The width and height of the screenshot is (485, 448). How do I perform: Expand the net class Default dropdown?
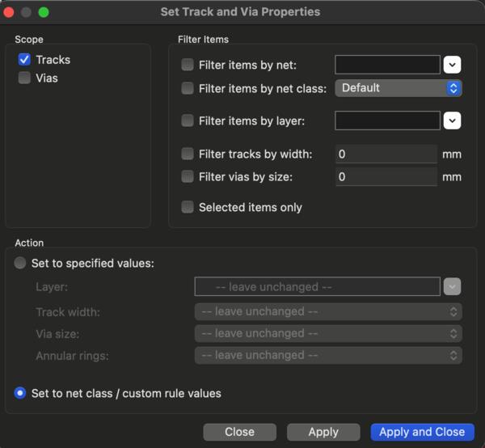tap(399, 88)
